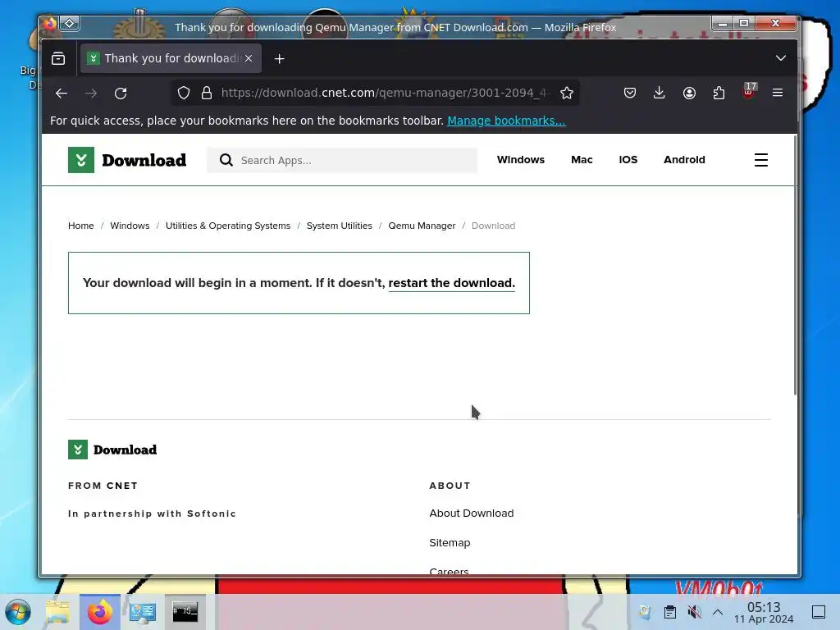Click the forward arrow button
The image size is (840, 630).
point(91,94)
